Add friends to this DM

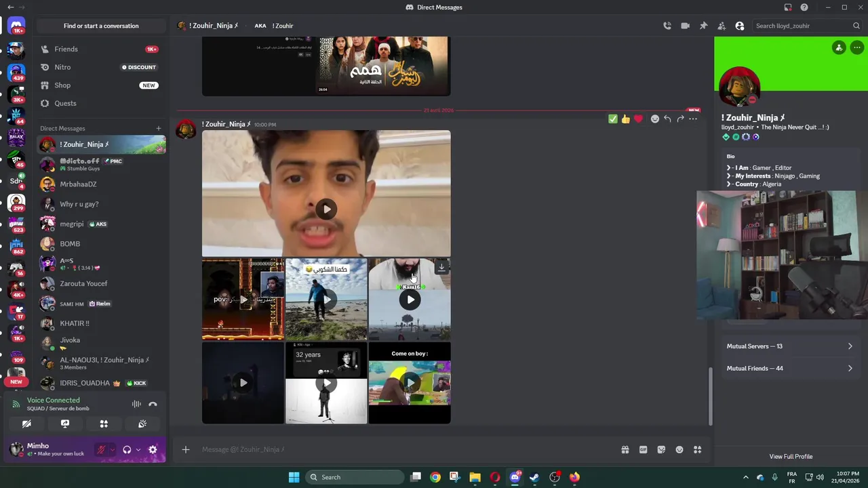(722, 26)
